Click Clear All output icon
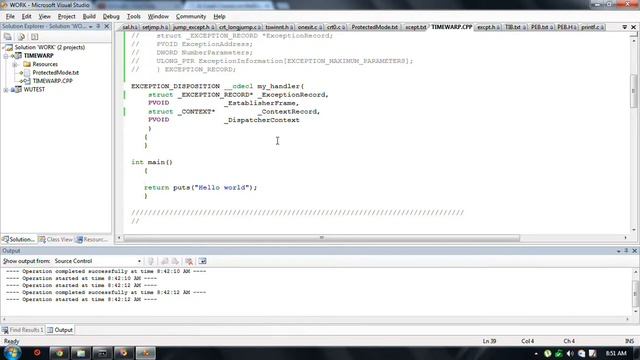 pos(189,261)
